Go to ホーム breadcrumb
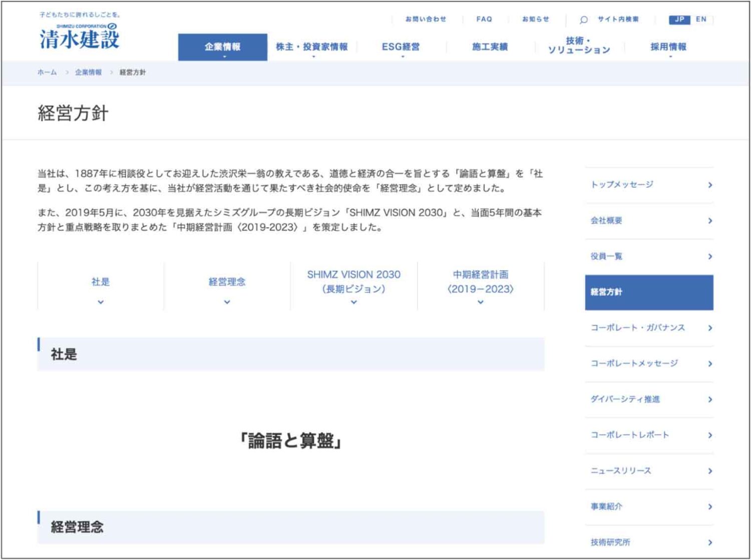The height and width of the screenshot is (560, 751). [47, 73]
